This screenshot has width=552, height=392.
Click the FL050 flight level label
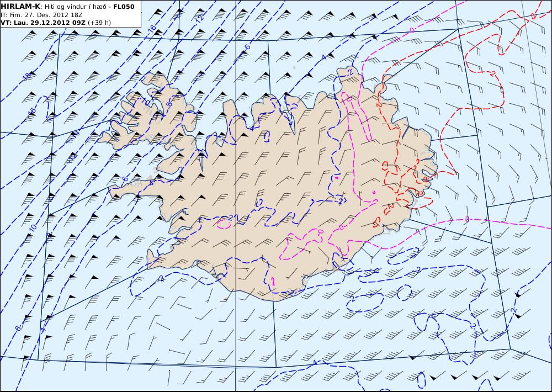pos(124,7)
